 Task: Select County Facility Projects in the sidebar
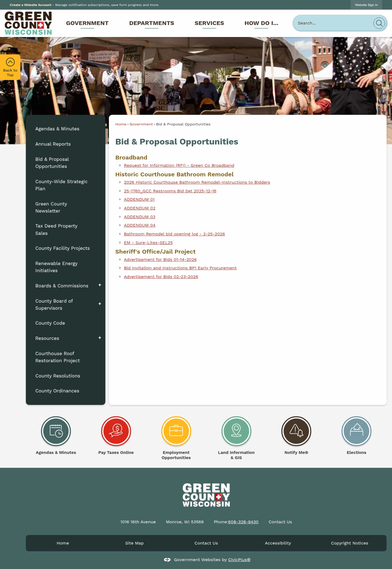pyautogui.click(x=63, y=248)
